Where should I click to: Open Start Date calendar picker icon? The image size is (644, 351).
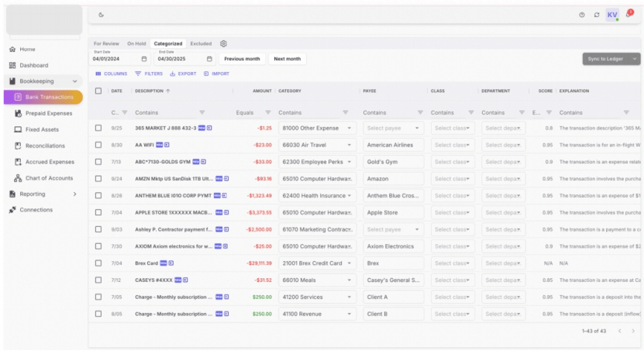[144, 59]
